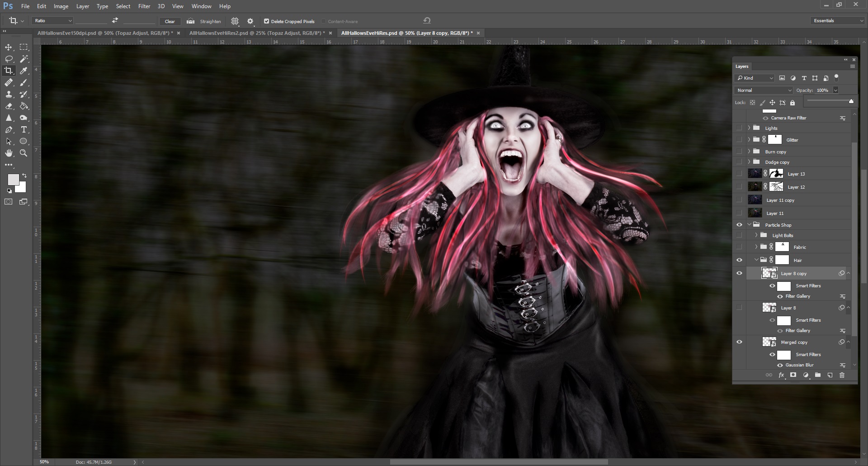Click the Create new layer icon
This screenshot has height=466, width=868.
click(x=830, y=375)
